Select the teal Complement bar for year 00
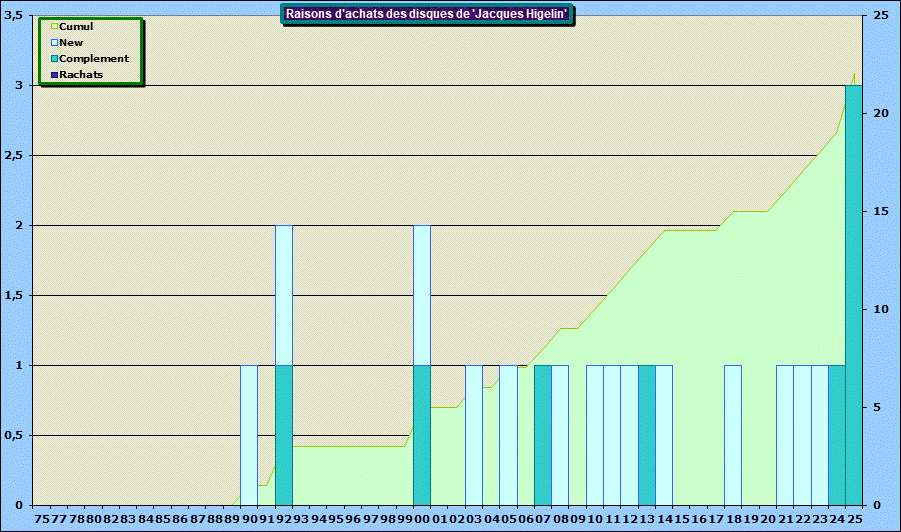This screenshot has height=532, width=901. [x=422, y=435]
